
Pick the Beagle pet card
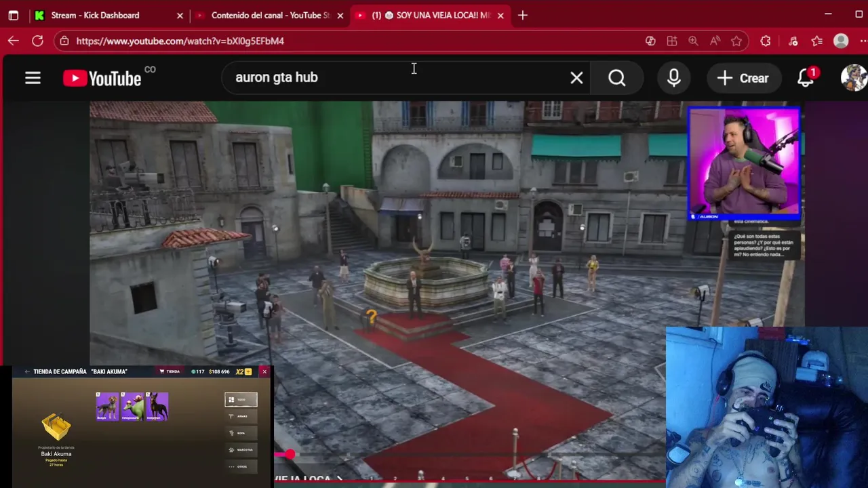click(107, 407)
